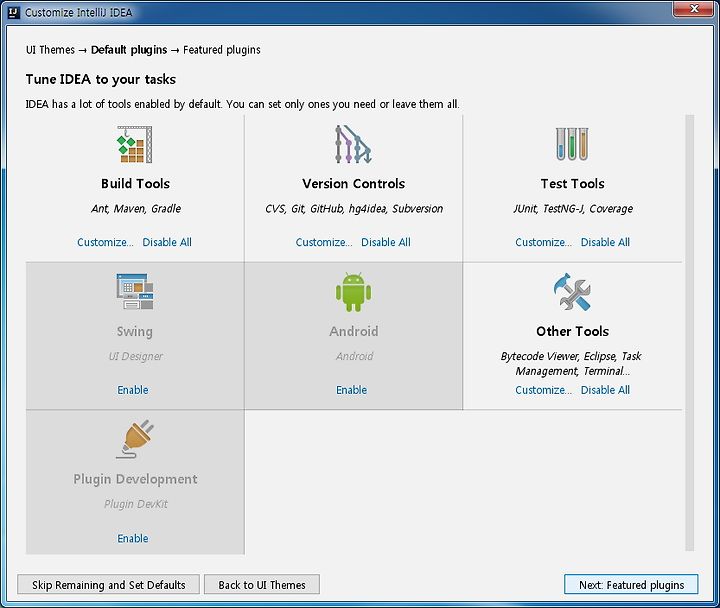This screenshot has height=608, width=720.
Task: Enable the Swing plugin group
Action: (133, 390)
